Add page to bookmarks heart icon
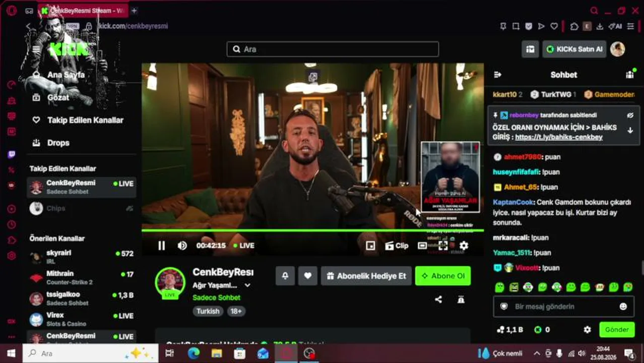644x363 pixels. pyautogui.click(x=554, y=26)
